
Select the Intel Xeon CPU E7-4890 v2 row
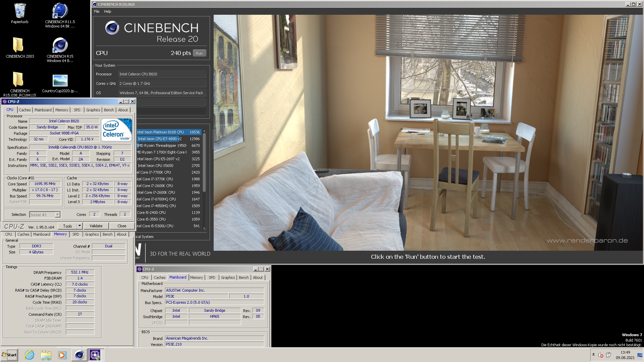[168, 139]
